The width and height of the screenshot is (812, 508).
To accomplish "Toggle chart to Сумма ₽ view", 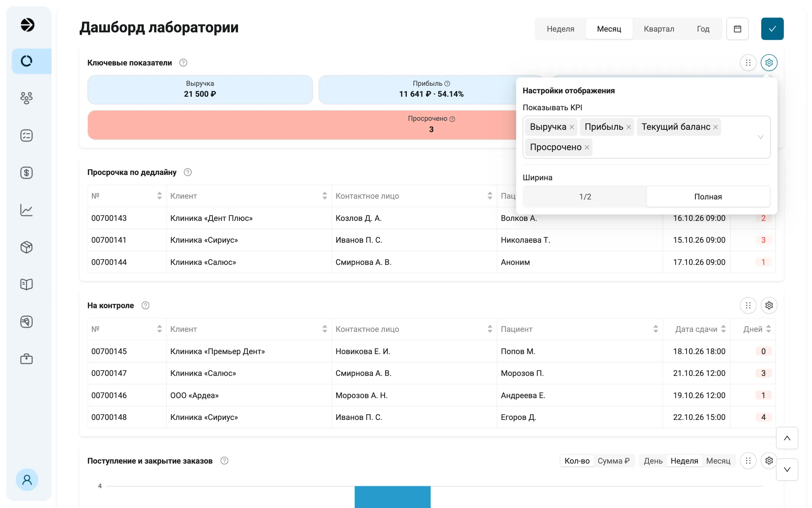I will (x=614, y=461).
